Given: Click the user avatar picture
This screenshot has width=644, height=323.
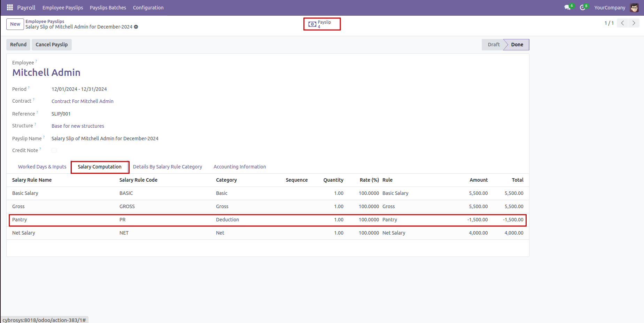Looking at the screenshot, I should (x=634, y=8).
